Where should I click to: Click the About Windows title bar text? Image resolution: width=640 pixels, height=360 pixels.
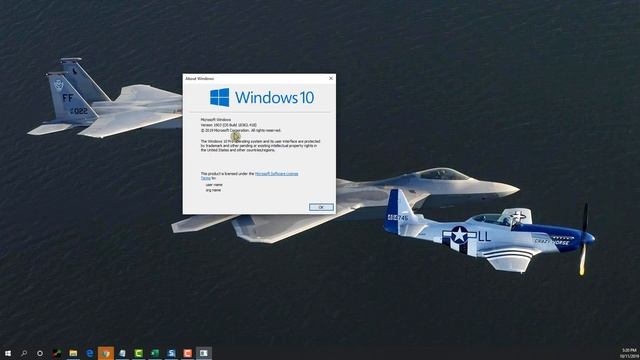pyautogui.click(x=199, y=78)
